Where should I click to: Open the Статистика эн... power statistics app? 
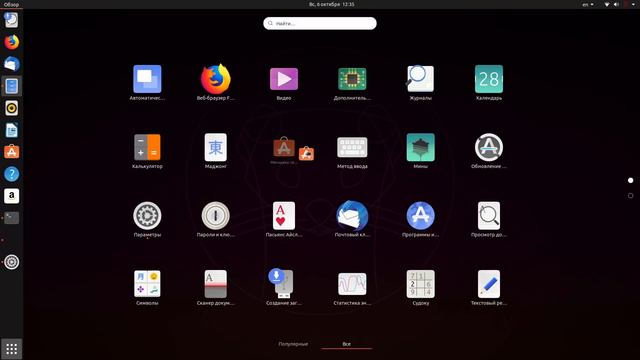[x=352, y=284]
